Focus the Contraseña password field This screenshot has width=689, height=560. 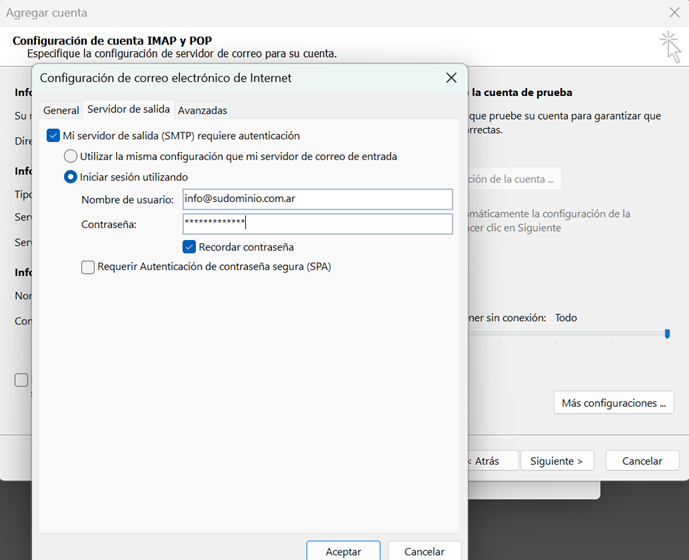click(317, 224)
